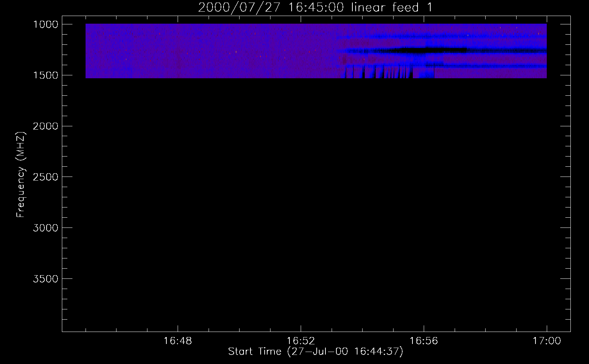Click the 3500 frequency tick label

click(46, 279)
